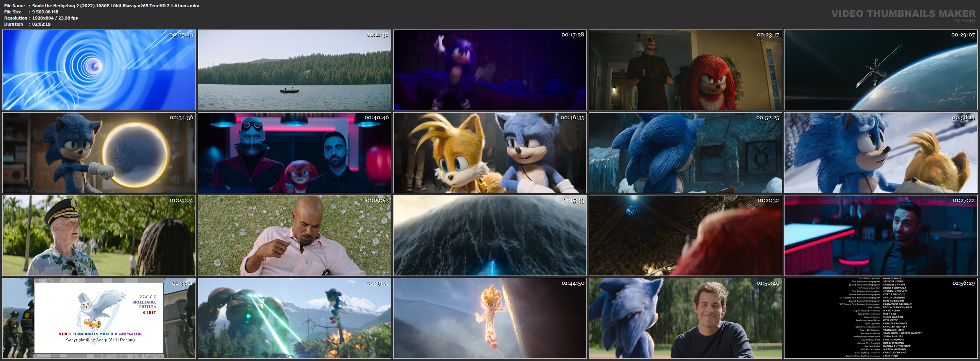Viewport: 980px width, 361px height.
Task: Open the golden ring portal thumbnail
Action: 99,153
